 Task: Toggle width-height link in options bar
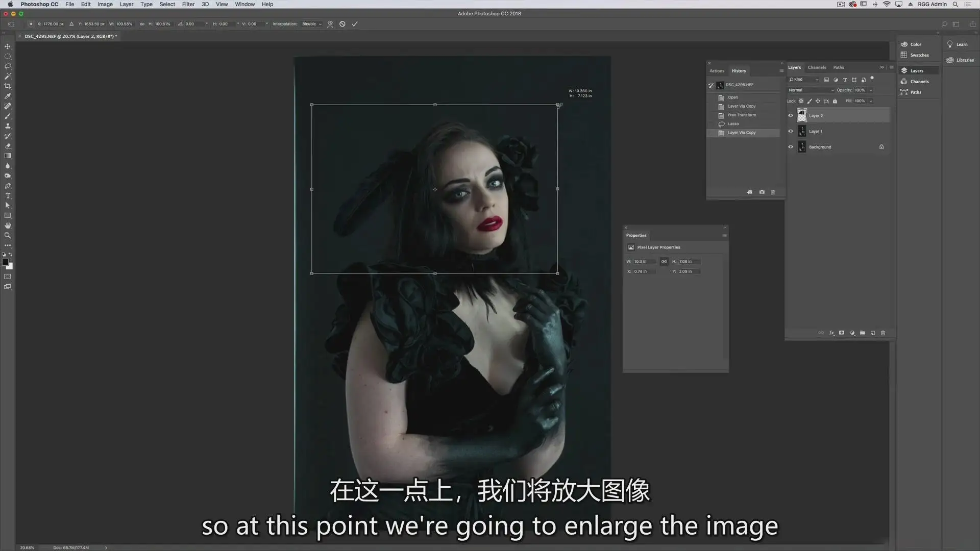(142, 24)
